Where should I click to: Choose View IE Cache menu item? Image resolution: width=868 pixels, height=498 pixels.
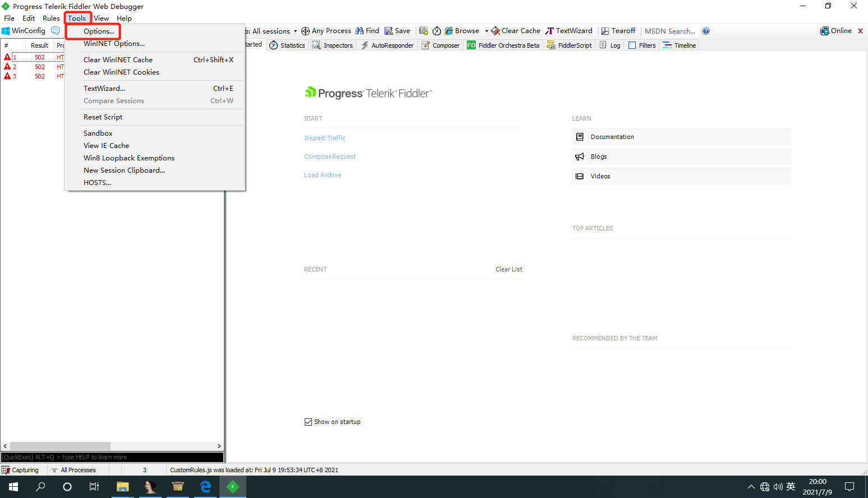click(x=155, y=146)
